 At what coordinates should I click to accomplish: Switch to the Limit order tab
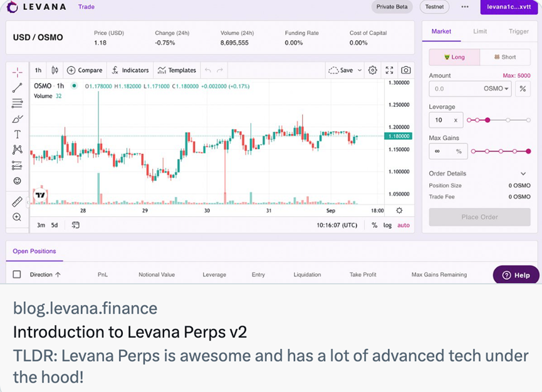[x=480, y=31]
